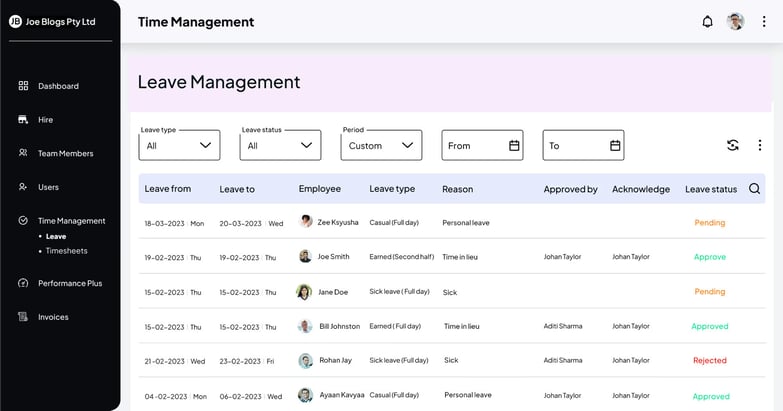783x411 pixels.
Task: Expand the Leave type dropdown
Action: pyautogui.click(x=180, y=145)
